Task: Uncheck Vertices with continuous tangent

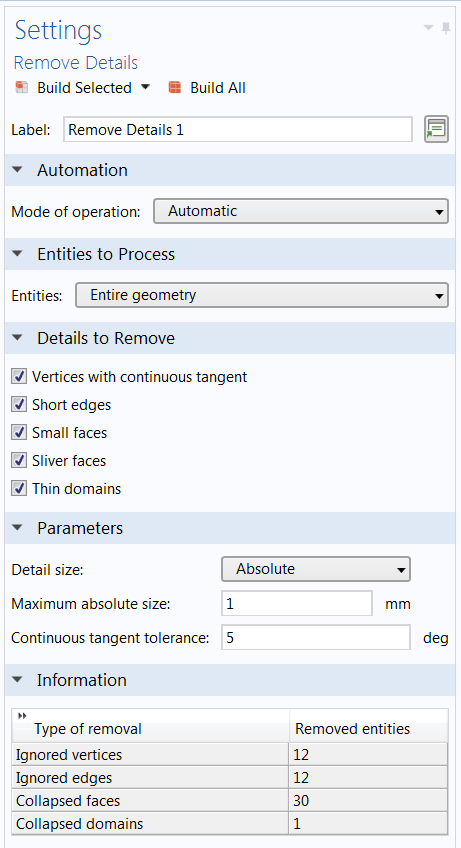Action: pyautogui.click(x=19, y=376)
